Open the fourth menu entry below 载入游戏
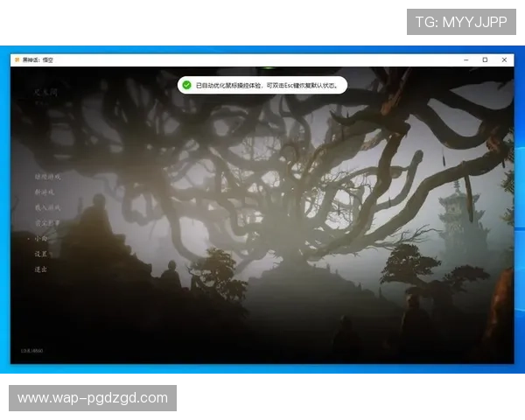The width and height of the screenshot is (525, 420). [x=47, y=223]
